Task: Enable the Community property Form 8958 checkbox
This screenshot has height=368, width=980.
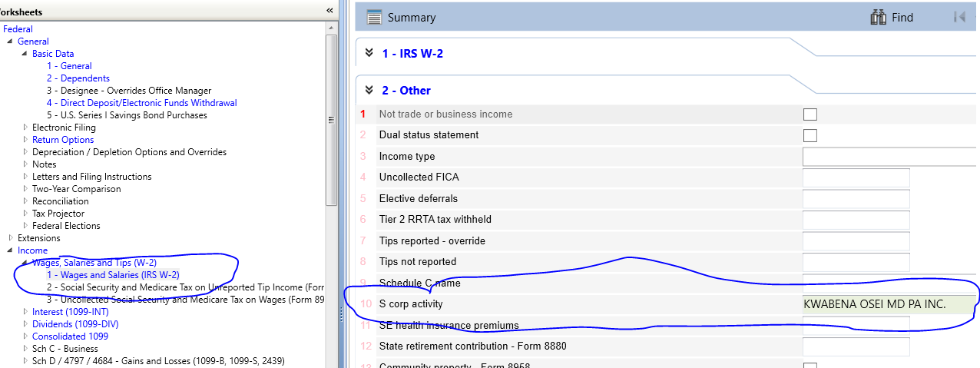Action: coord(809,365)
